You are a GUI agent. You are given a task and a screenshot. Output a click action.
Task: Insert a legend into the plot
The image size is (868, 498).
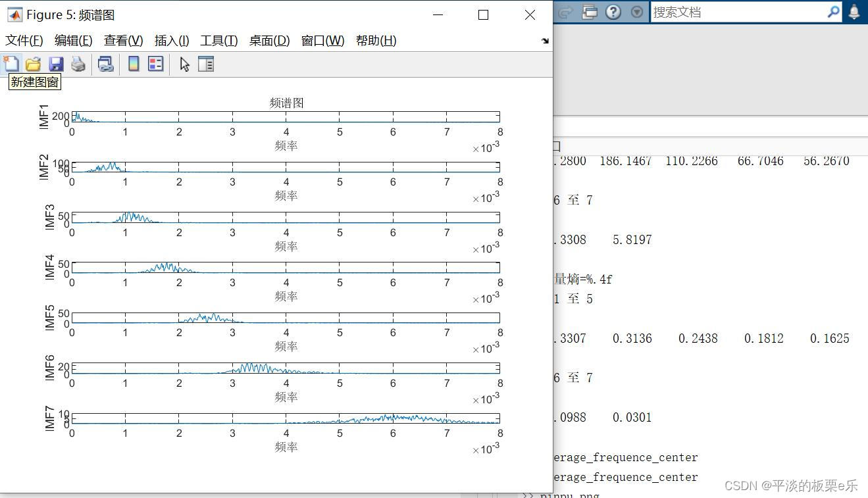point(155,63)
